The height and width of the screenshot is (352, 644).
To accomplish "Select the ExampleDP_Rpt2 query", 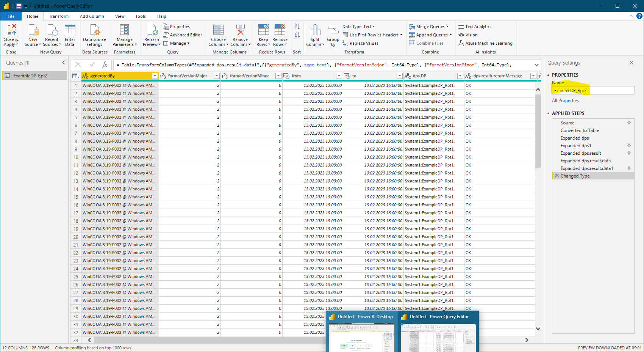I will pyautogui.click(x=34, y=75).
